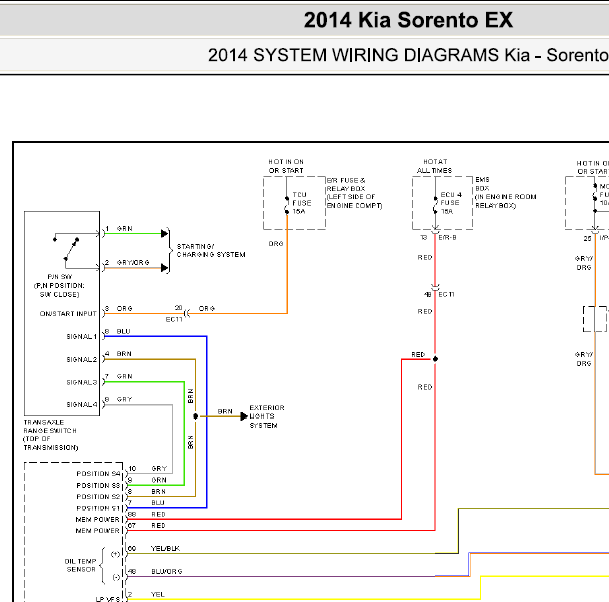Click "HOT IN ON OR START" above TCU fuse

click(x=286, y=166)
